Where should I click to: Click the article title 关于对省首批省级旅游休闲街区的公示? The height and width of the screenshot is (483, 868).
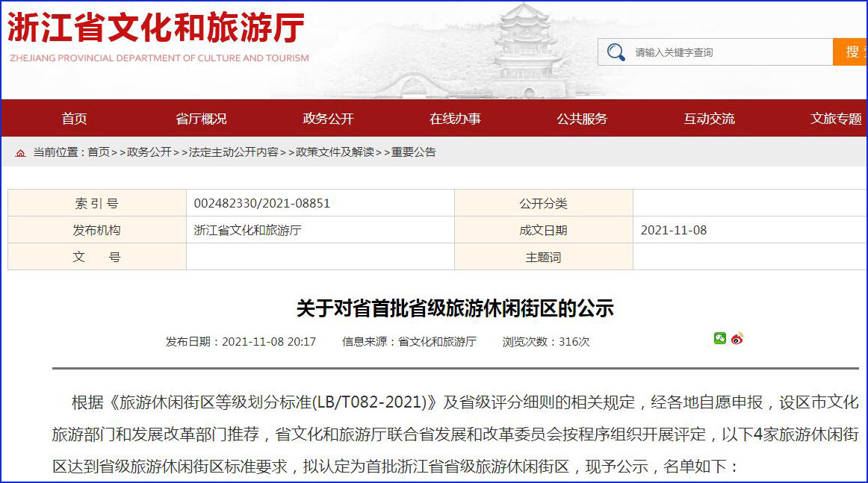(x=455, y=308)
